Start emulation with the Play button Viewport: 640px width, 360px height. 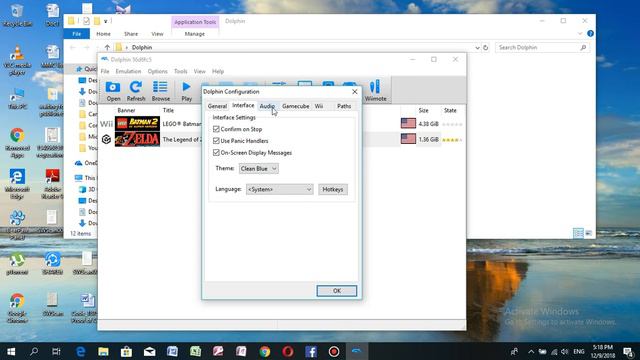coord(187,91)
